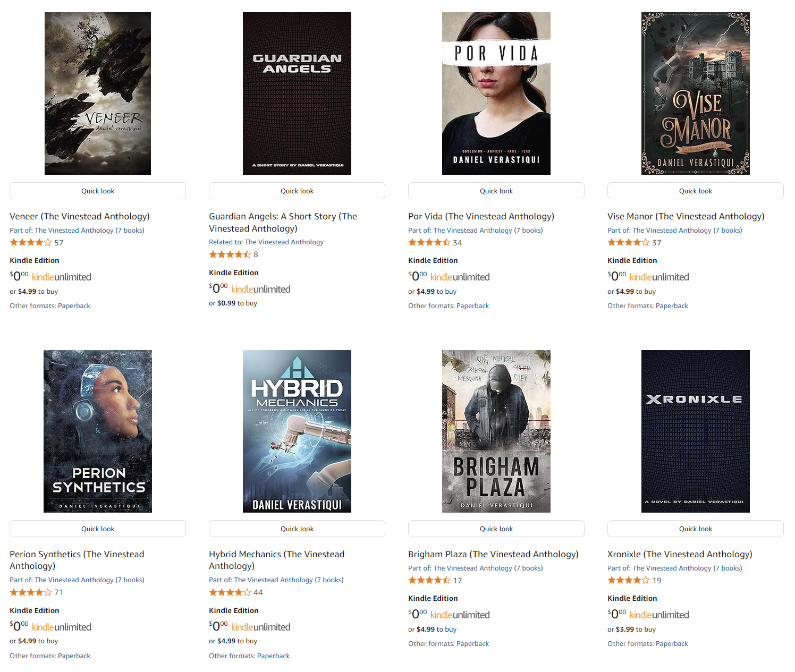This screenshot has width=795, height=672.
Task: Click Quick look under Veneer
Action: [x=98, y=191]
